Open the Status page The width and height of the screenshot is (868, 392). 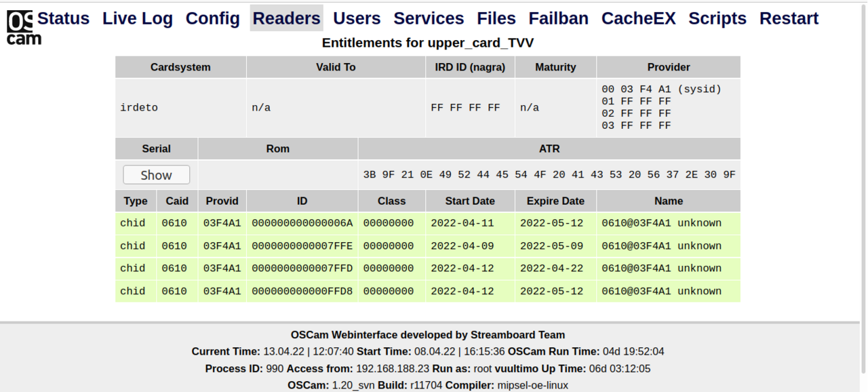point(62,18)
